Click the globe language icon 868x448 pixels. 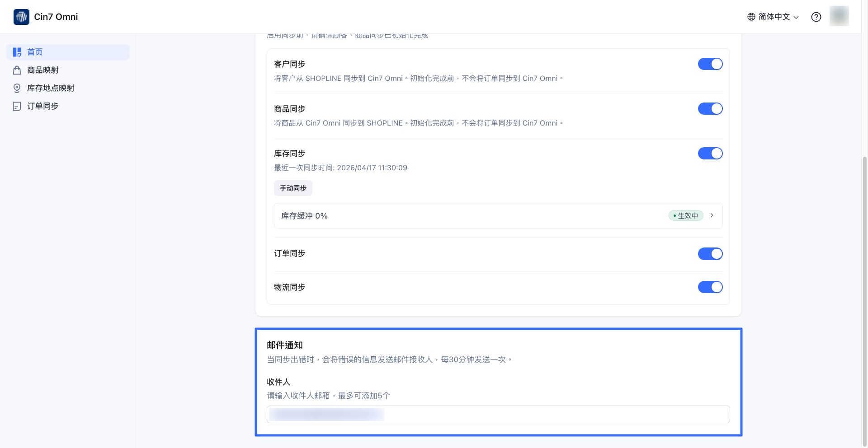(x=751, y=17)
